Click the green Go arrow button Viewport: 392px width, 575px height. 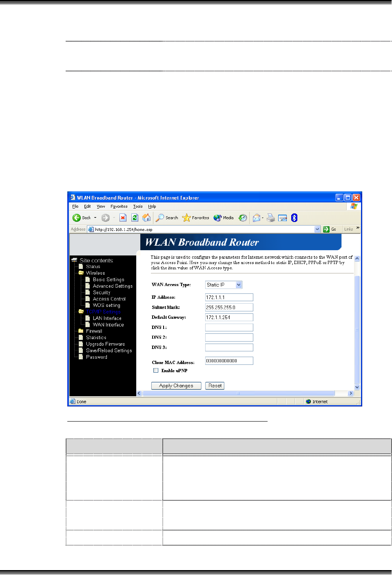coord(326,229)
